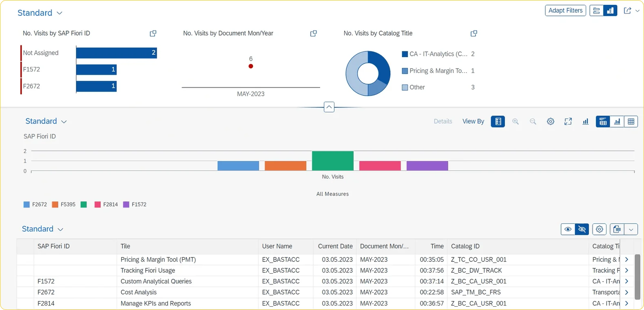The width and height of the screenshot is (644, 310).
Task: Expand the top Standard variant dropdown
Action: 60,13
